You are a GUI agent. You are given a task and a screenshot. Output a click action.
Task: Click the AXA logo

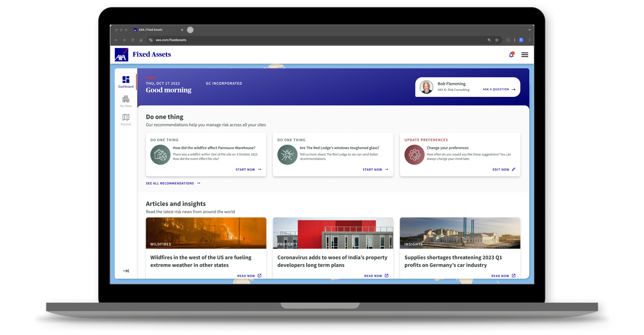point(121,55)
